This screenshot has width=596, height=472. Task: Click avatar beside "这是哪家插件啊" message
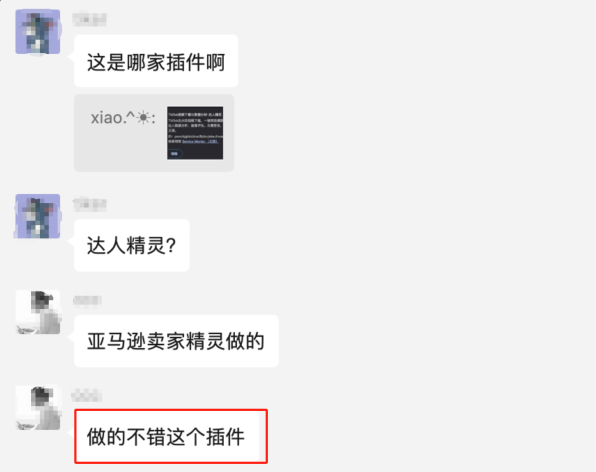[38, 32]
